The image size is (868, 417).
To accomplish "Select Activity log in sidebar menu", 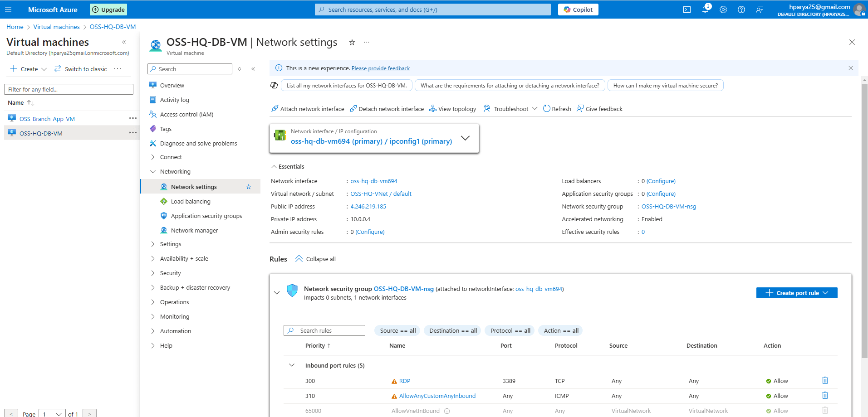I will (174, 100).
